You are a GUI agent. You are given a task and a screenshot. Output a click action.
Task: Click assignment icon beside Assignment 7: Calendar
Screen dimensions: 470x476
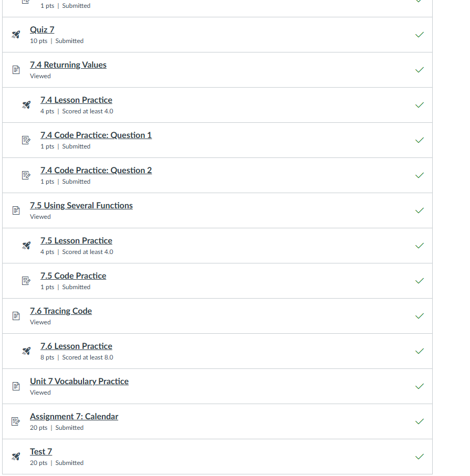[x=16, y=421]
